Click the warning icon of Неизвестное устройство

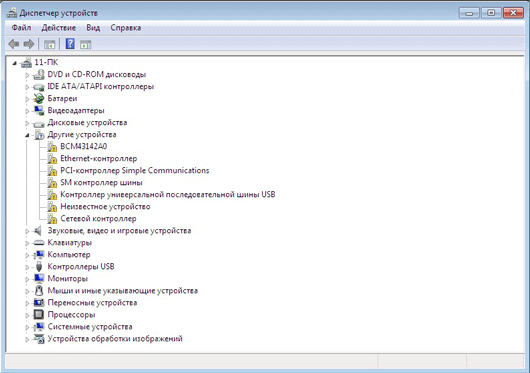[52, 207]
